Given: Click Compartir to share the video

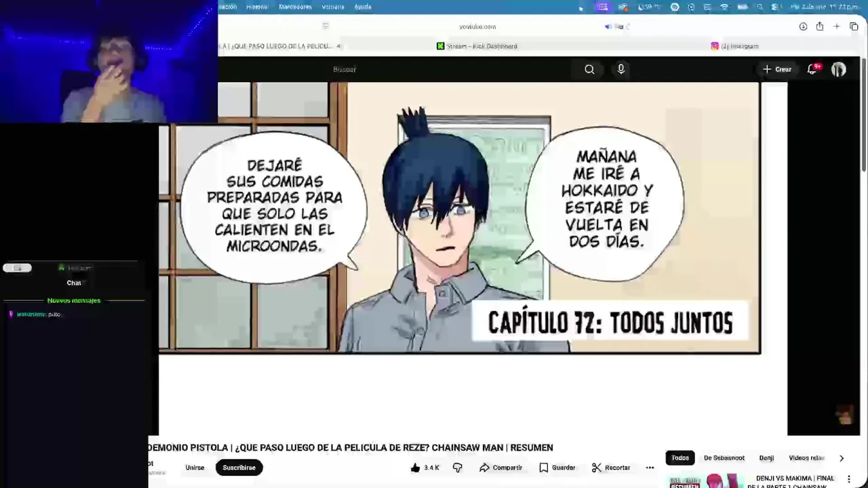Looking at the screenshot, I should tap(500, 468).
